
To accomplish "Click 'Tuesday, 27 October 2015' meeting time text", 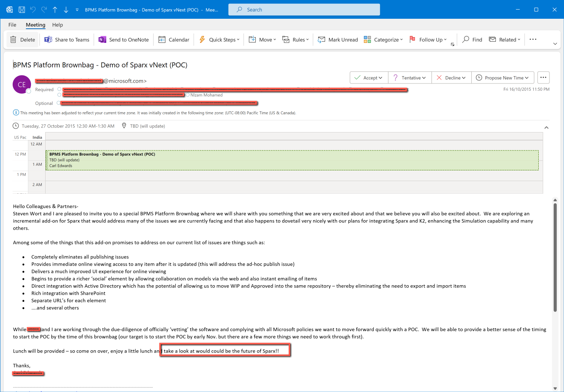I will [68, 126].
